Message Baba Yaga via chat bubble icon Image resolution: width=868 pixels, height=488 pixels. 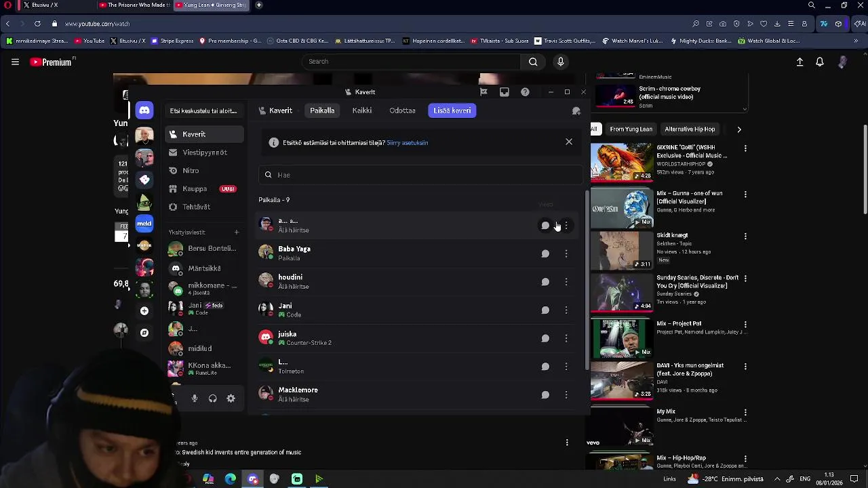pos(545,253)
